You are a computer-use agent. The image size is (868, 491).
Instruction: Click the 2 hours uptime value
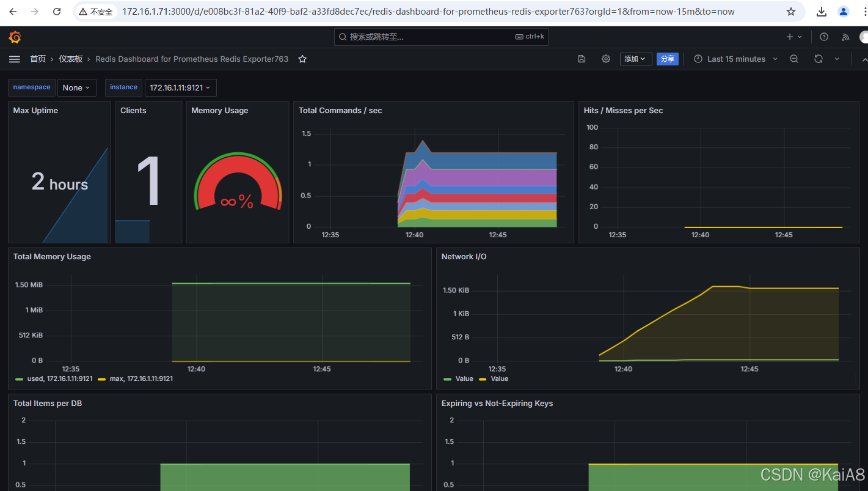pos(60,182)
